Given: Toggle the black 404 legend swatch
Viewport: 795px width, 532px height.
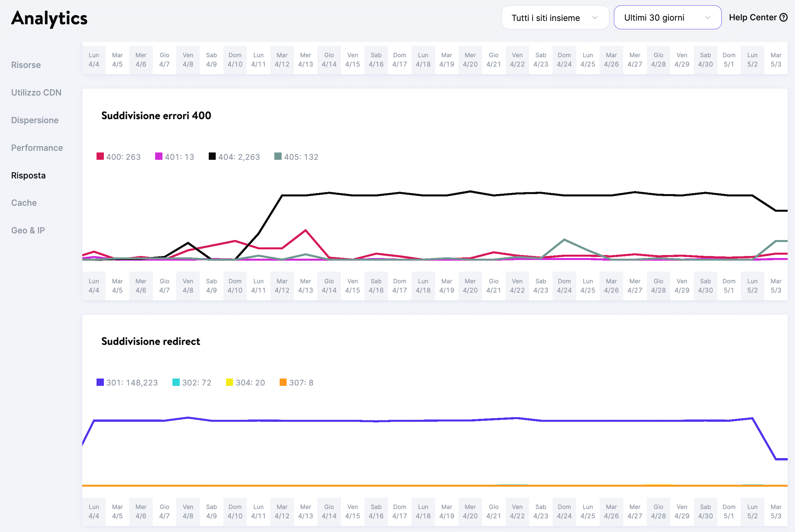Looking at the screenshot, I should click(x=212, y=156).
